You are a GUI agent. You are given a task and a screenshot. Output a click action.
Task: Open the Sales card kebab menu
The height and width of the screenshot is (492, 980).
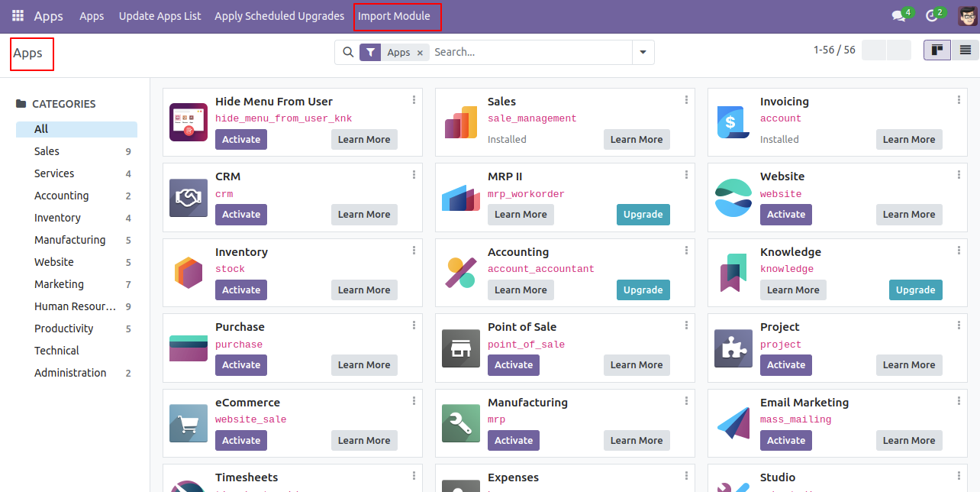click(x=686, y=100)
